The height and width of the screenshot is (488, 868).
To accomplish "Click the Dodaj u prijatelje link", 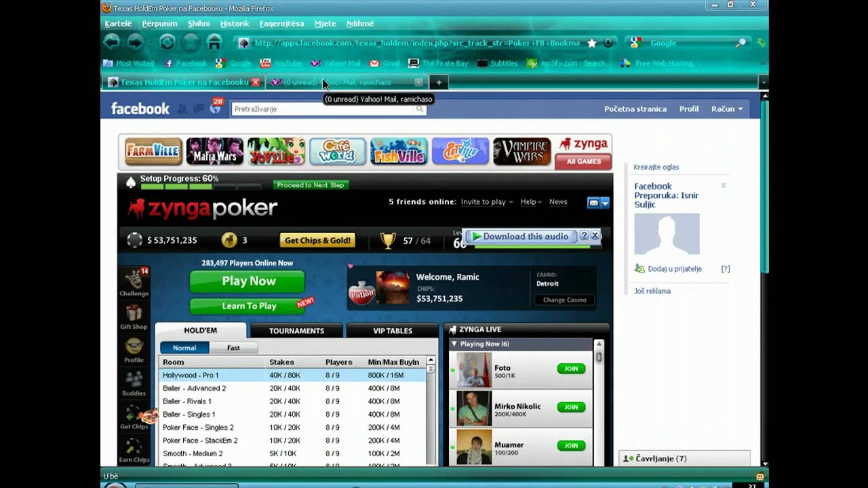I will click(x=674, y=269).
